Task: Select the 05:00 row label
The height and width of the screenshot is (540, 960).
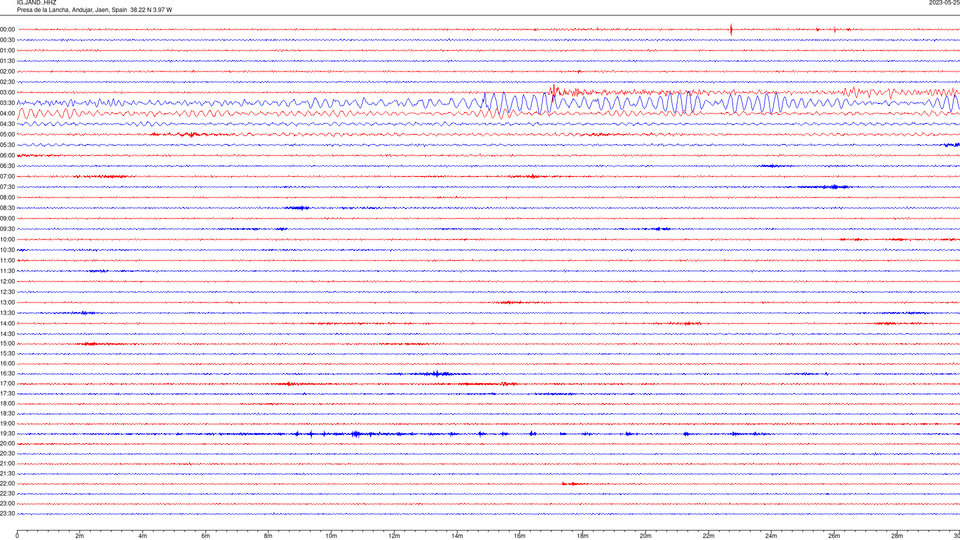Action: click(7, 134)
